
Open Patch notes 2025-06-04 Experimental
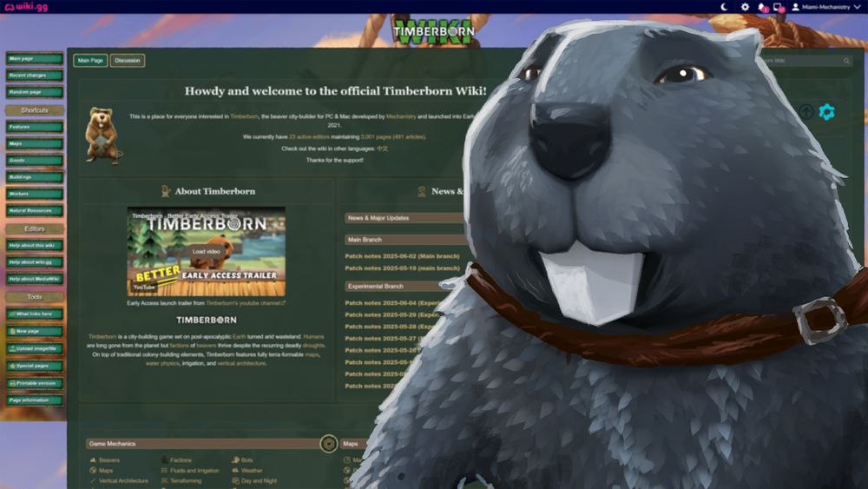coord(393,303)
